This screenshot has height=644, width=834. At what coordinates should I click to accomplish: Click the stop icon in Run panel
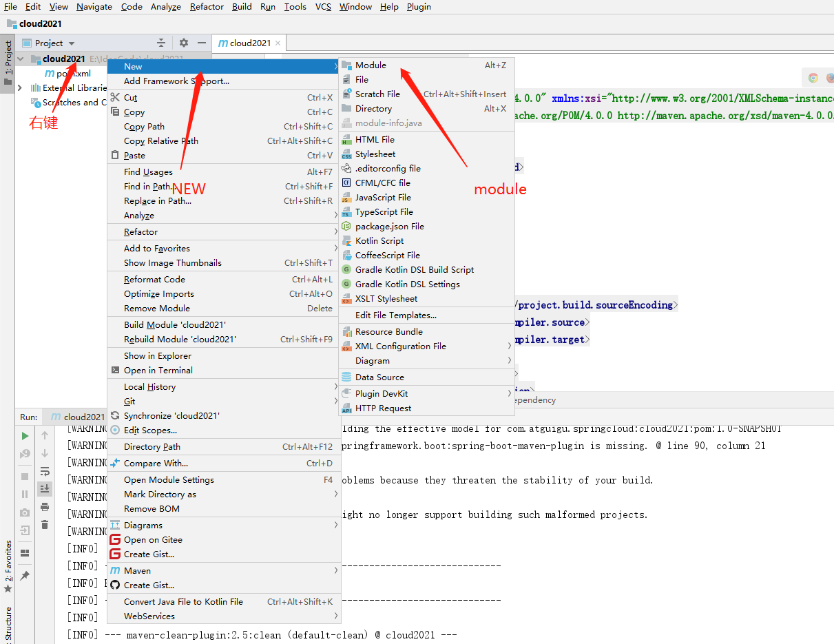click(25, 476)
